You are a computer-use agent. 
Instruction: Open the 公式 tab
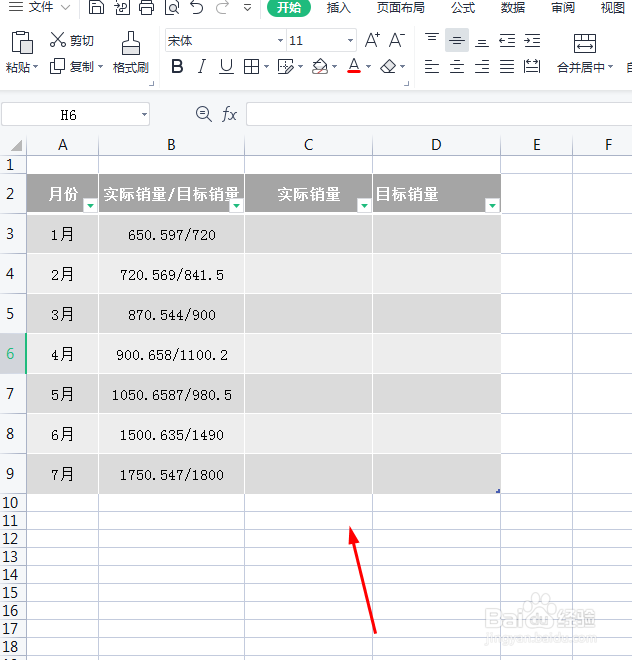pos(463,8)
